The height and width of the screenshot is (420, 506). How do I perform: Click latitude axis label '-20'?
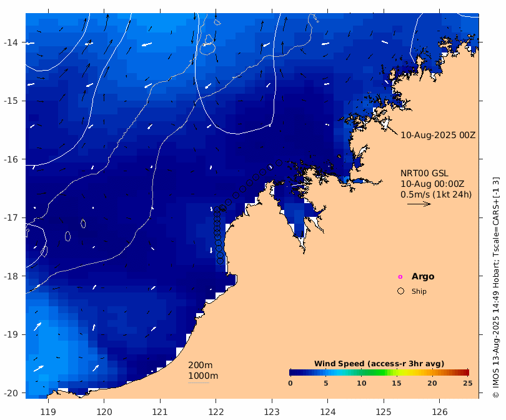(11, 393)
